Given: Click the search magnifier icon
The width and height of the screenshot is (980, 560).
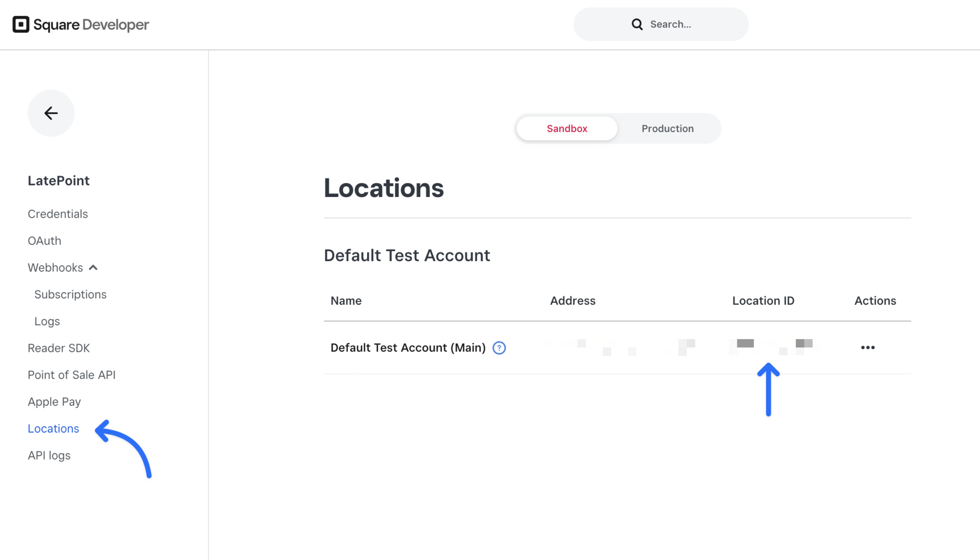Looking at the screenshot, I should pyautogui.click(x=637, y=24).
